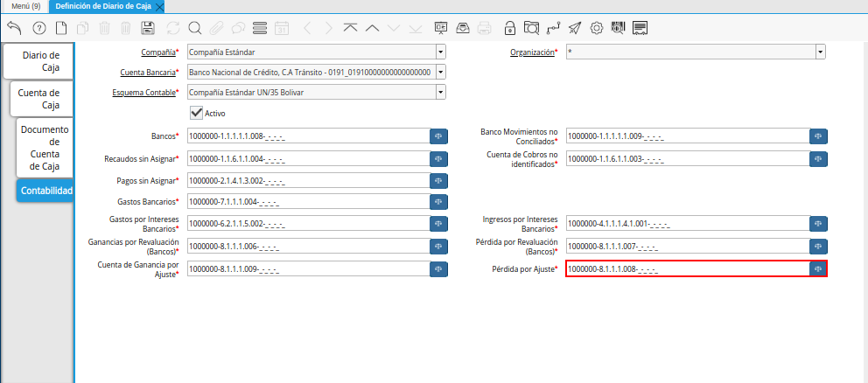Select the Diario de Caja side tab
The width and height of the screenshot is (868, 383).
(40, 61)
